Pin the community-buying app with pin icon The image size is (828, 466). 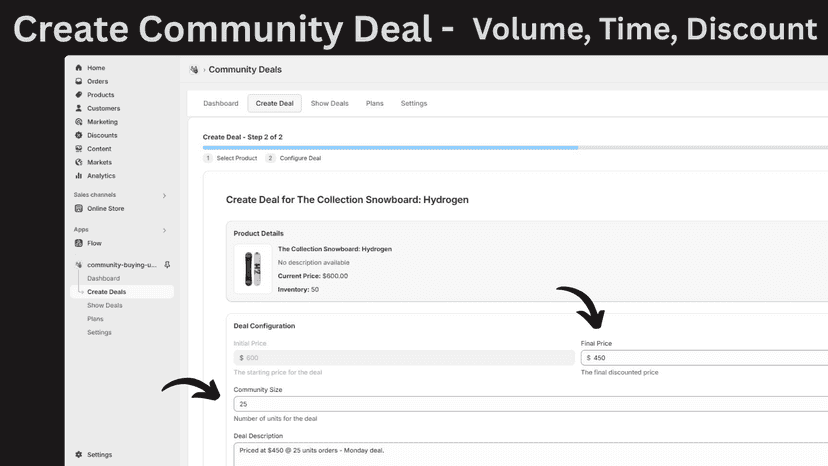(167, 265)
